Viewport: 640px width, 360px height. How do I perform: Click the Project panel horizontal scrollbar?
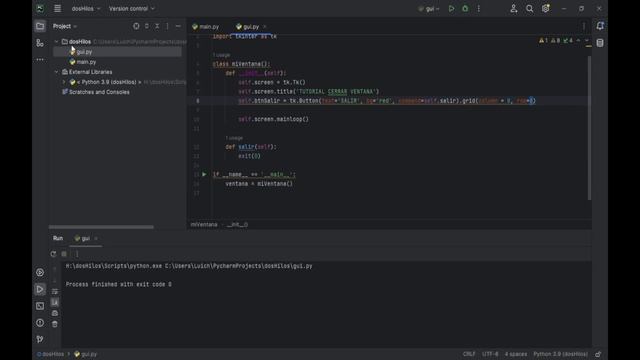point(101,227)
